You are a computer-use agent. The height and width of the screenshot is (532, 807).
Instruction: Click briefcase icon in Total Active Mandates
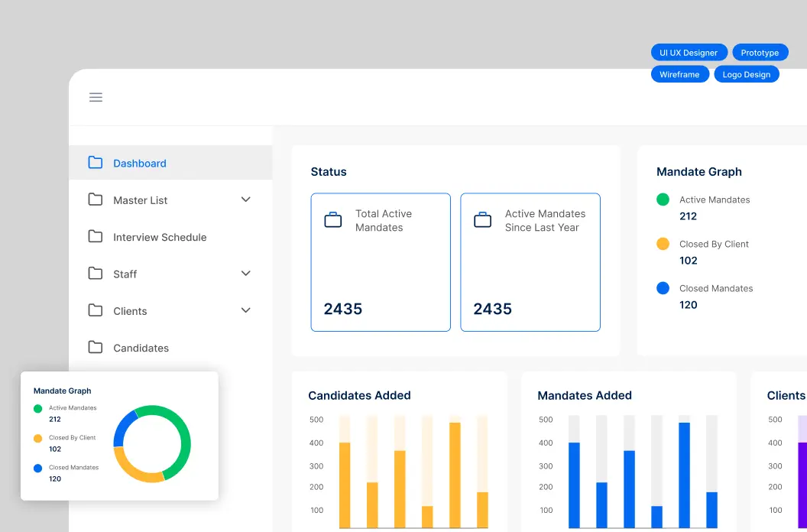333,221
